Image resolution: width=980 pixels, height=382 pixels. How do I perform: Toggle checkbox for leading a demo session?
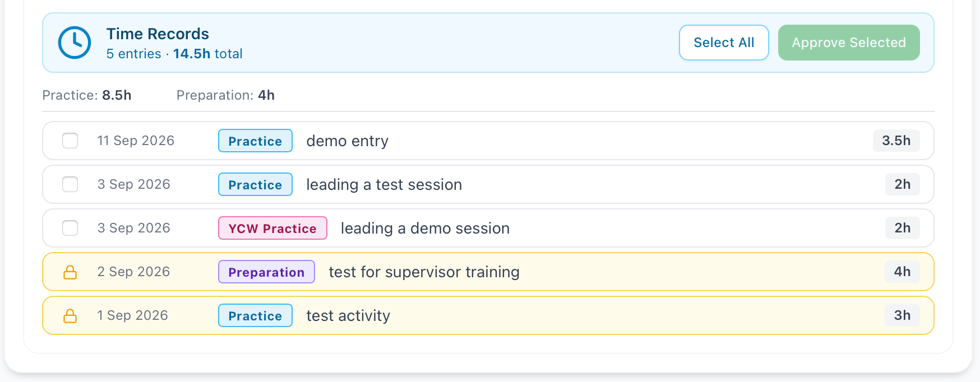click(70, 228)
